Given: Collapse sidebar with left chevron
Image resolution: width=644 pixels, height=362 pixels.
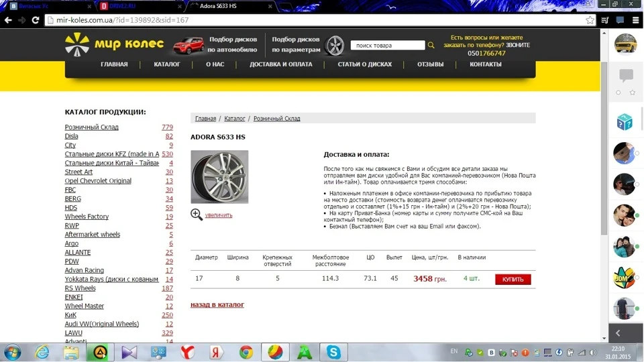Looking at the screenshot, I should [x=618, y=333].
